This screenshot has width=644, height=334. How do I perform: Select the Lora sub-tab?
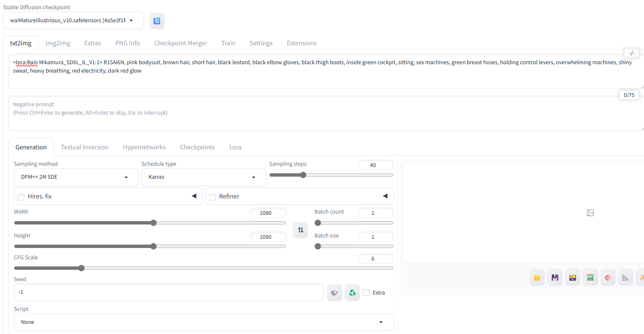click(235, 147)
